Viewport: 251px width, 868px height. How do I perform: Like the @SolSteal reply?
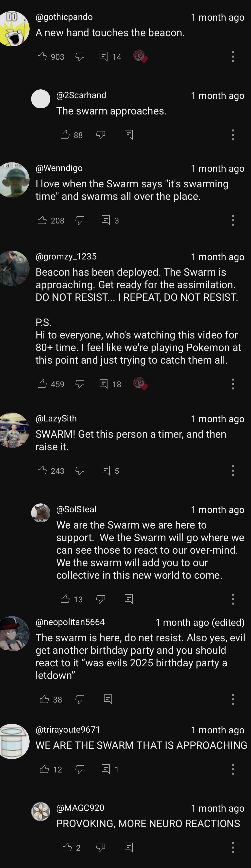[65, 599]
